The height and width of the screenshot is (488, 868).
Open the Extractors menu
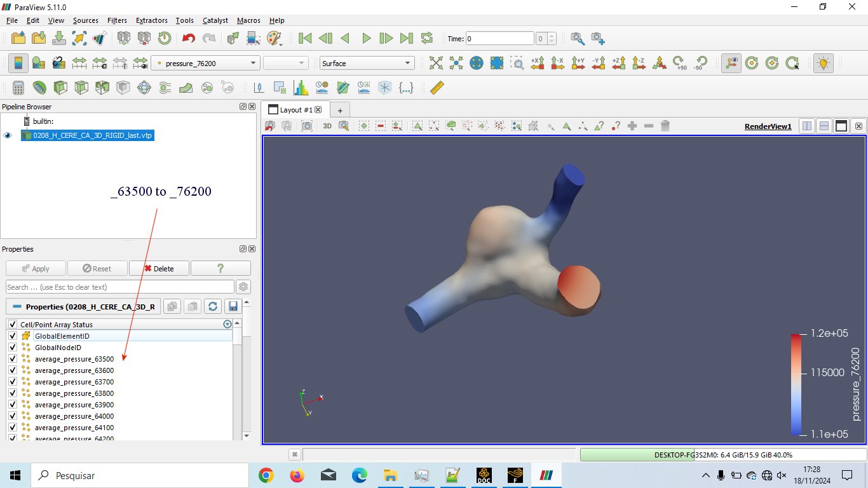(152, 20)
